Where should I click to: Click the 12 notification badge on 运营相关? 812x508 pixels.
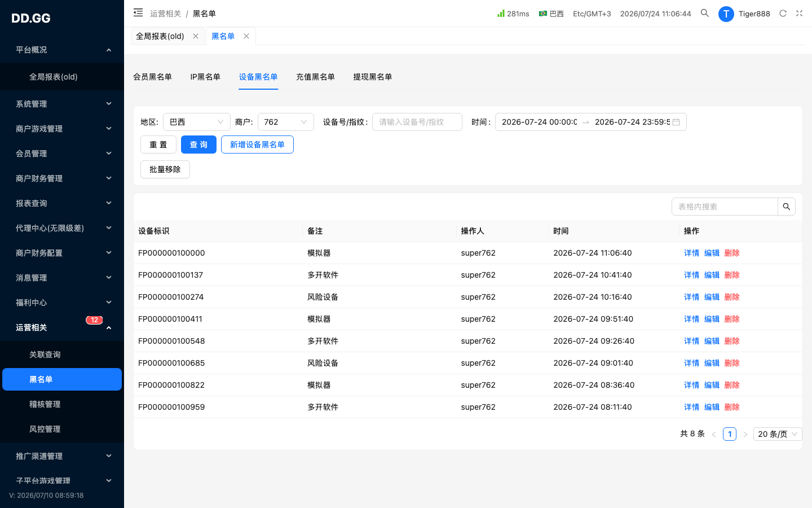point(94,320)
